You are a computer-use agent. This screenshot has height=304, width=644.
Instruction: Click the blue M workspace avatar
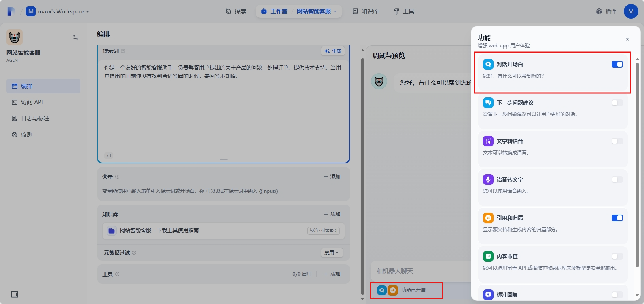click(31, 11)
